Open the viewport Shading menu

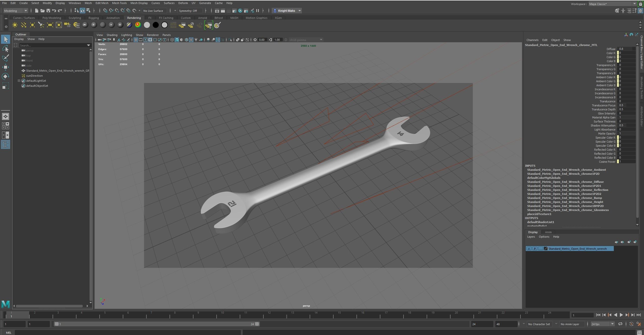[112, 35]
